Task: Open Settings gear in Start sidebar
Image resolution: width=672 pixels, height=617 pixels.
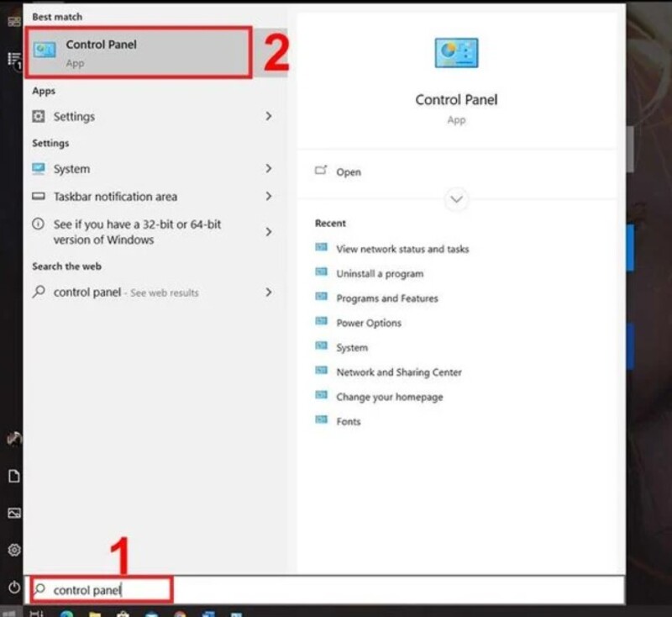Action: tap(13, 550)
